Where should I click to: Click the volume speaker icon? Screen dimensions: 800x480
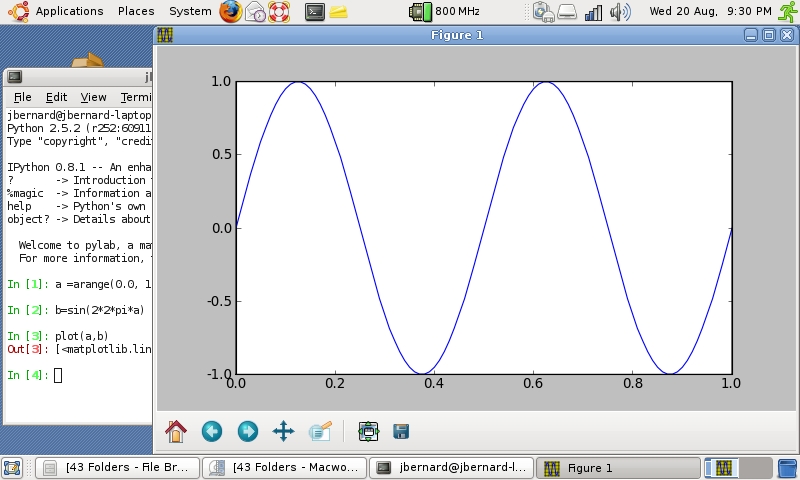(x=620, y=12)
